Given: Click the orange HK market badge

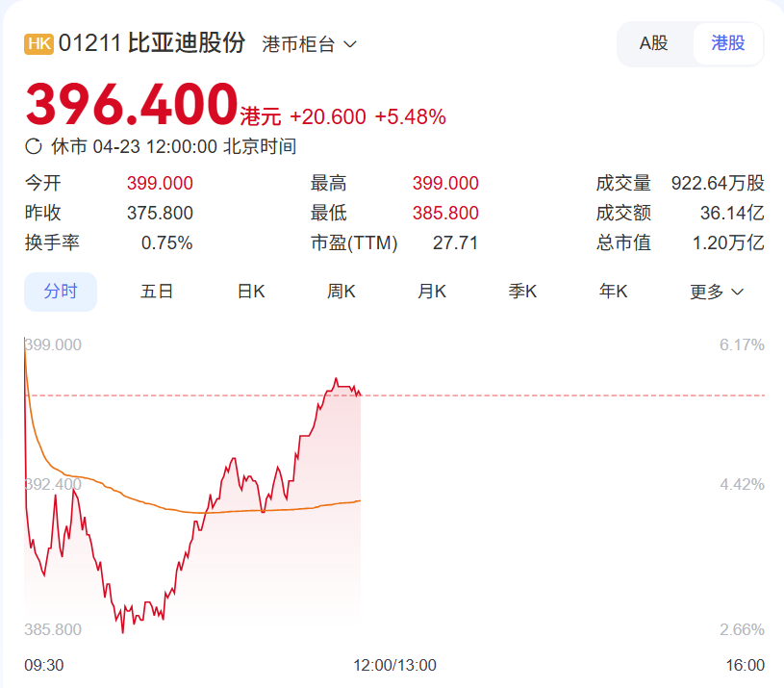Looking at the screenshot, I should pyautogui.click(x=38, y=44).
